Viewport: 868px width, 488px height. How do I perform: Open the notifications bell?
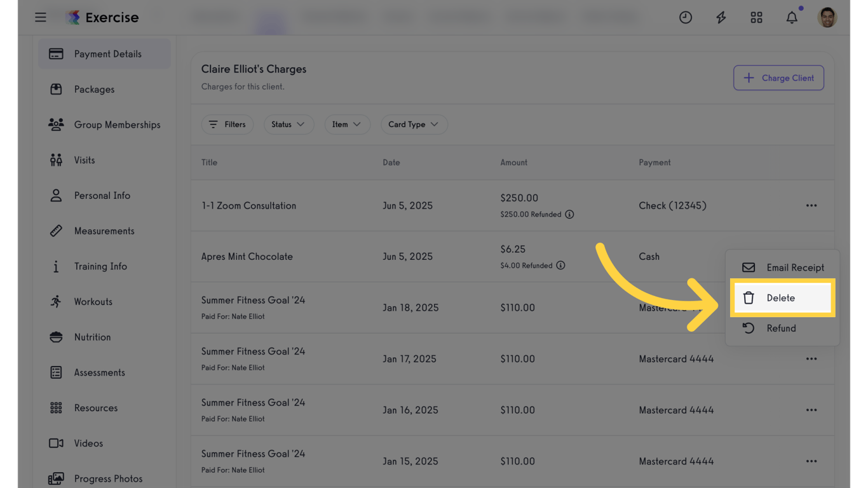coord(792,17)
